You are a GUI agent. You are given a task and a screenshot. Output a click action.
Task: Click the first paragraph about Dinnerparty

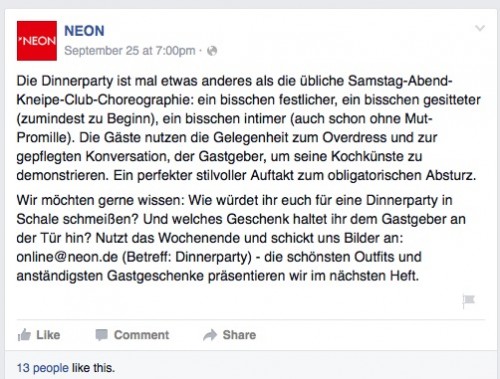(248, 128)
